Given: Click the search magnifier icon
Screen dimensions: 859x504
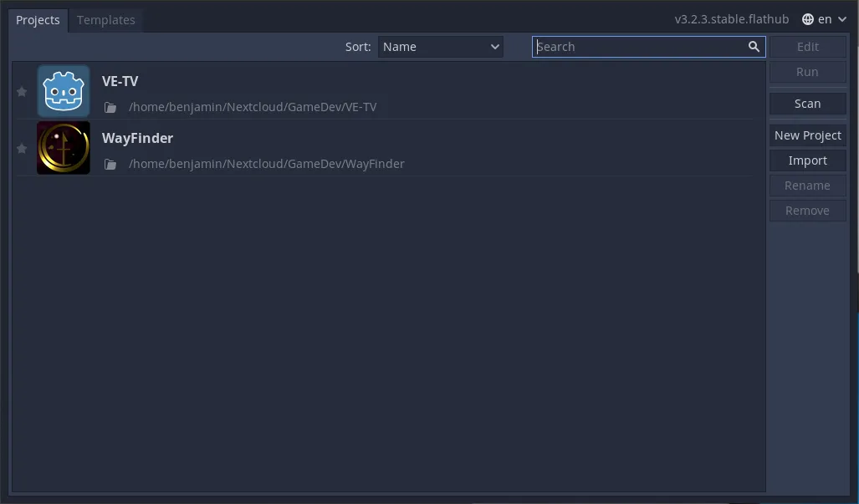Looking at the screenshot, I should pyautogui.click(x=754, y=47).
